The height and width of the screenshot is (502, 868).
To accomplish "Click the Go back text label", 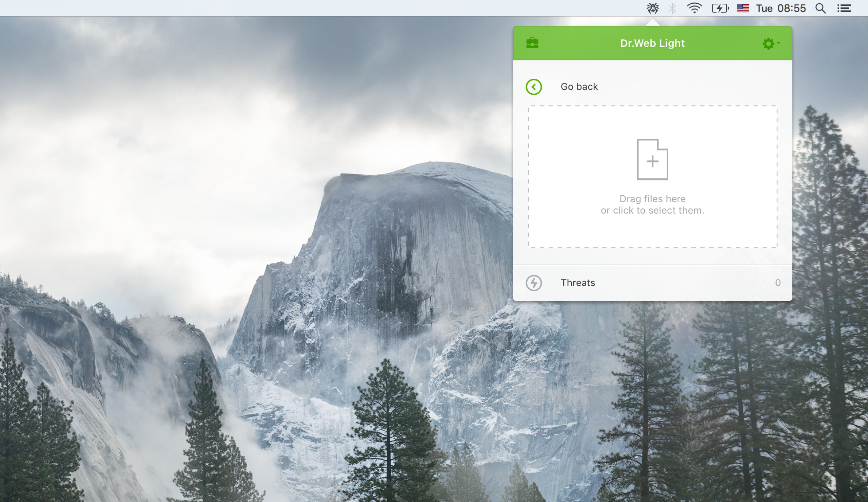I will point(579,87).
